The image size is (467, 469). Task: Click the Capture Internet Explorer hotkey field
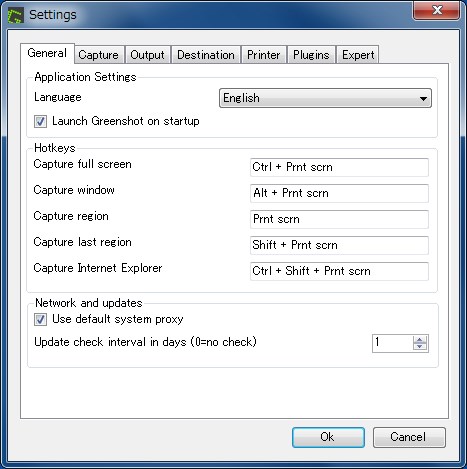tap(339, 271)
